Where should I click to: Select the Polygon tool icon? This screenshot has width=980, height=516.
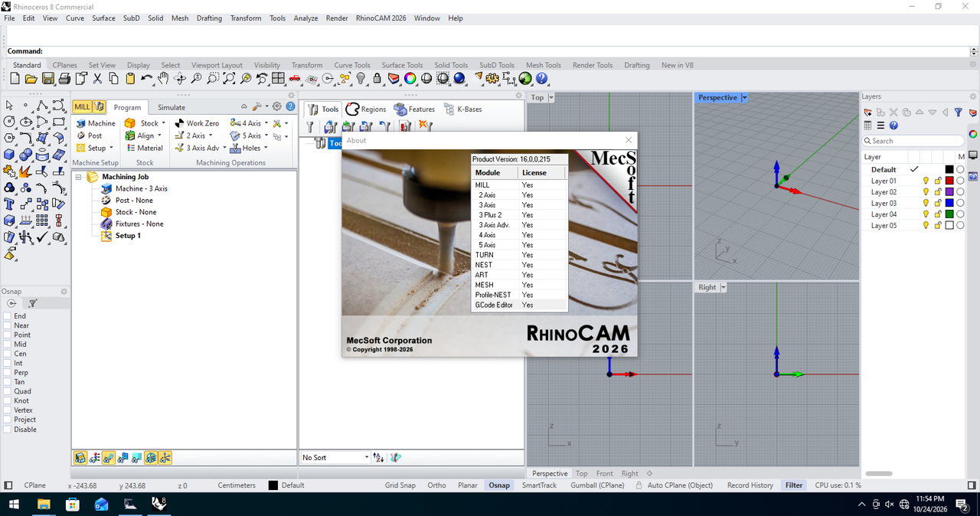point(9,139)
